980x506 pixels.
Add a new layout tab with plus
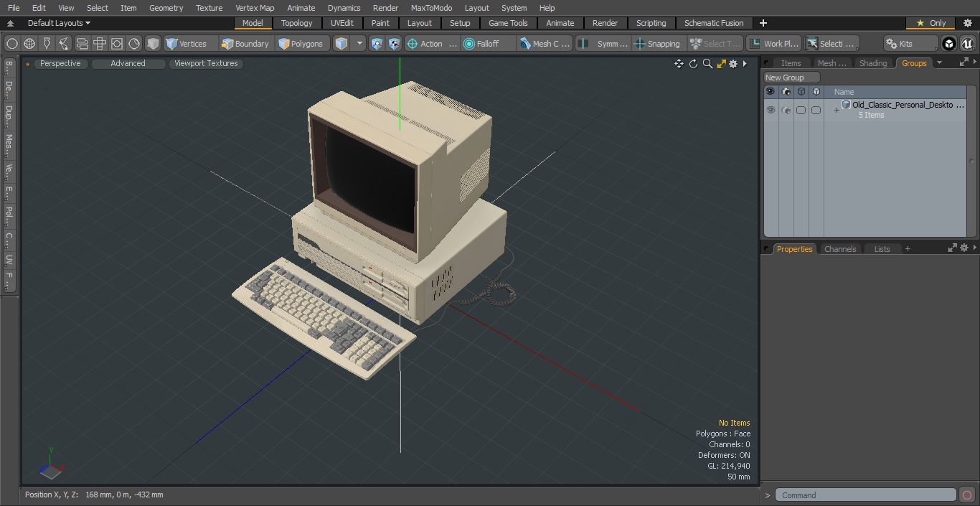click(x=763, y=23)
